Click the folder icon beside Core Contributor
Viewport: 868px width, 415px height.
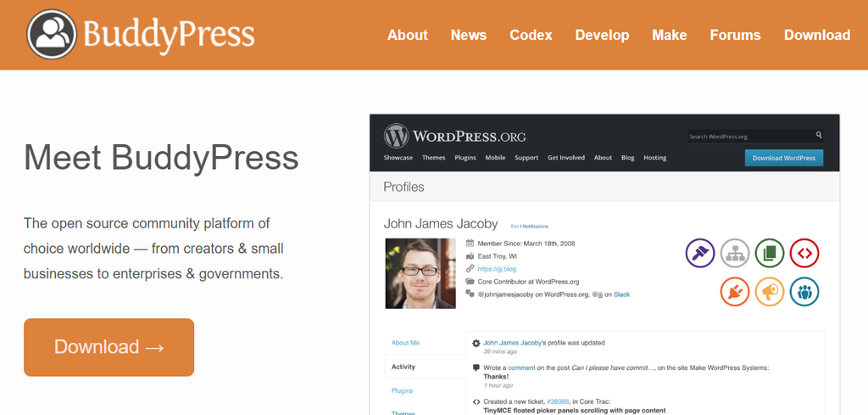point(470,282)
